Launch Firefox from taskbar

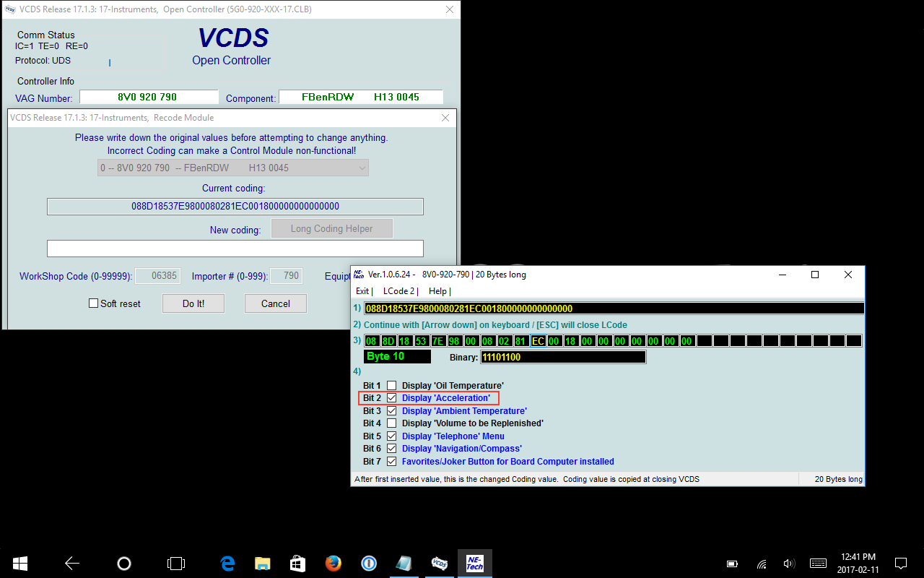click(333, 564)
